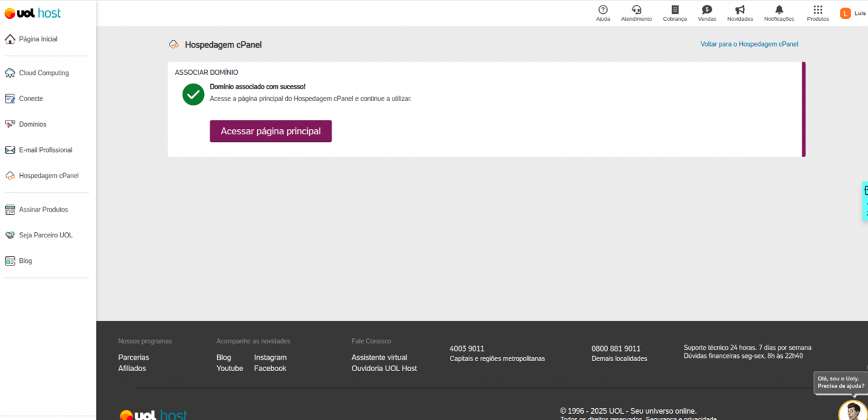The height and width of the screenshot is (420, 868).
Task: Select the Cloud Computing sidebar icon
Action: click(10, 72)
